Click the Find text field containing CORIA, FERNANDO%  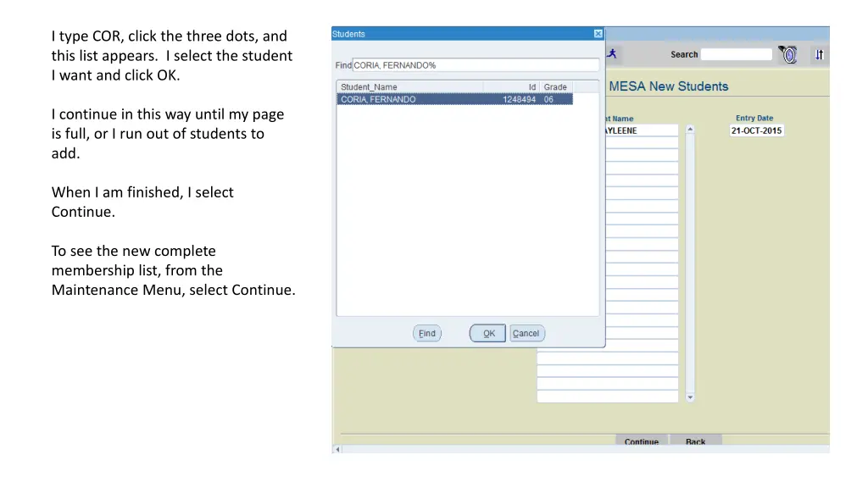(x=476, y=65)
